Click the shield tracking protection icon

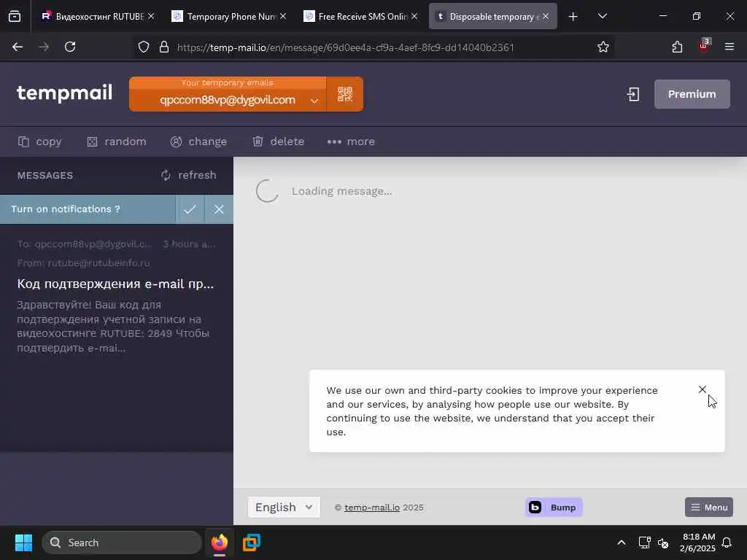coord(144,47)
